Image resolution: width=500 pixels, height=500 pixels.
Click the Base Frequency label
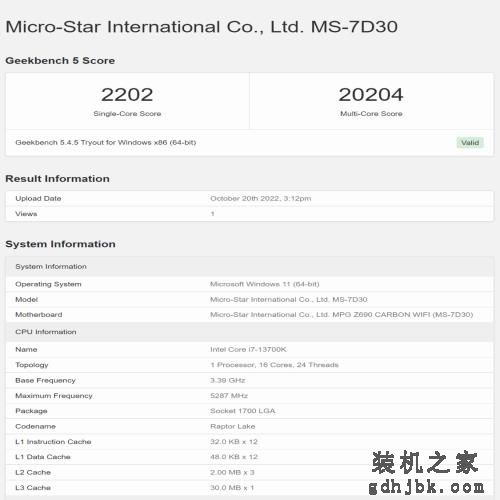(x=45, y=380)
